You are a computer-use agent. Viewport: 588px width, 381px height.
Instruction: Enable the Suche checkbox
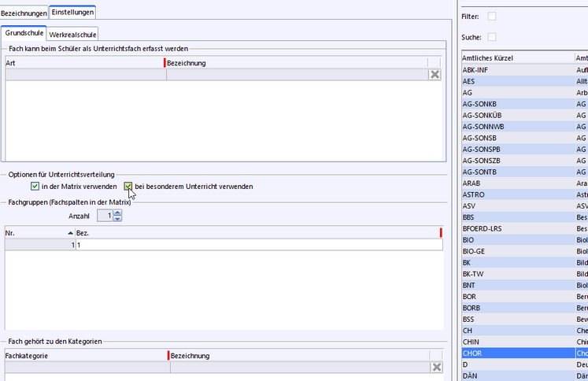click(492, 37)
